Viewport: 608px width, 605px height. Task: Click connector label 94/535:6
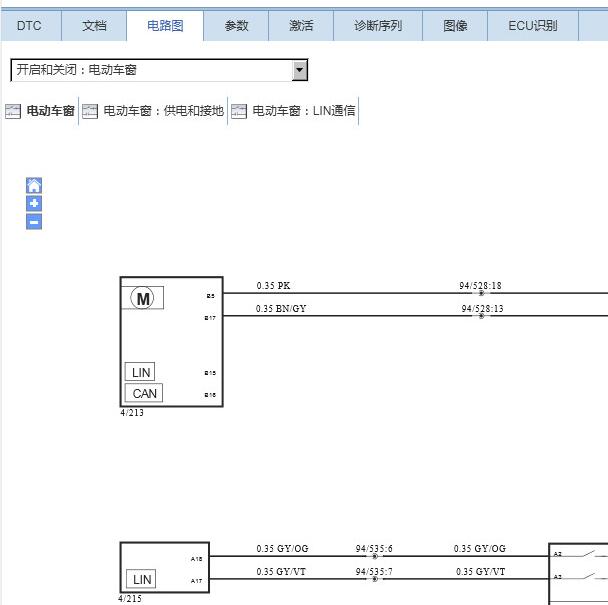374,549
